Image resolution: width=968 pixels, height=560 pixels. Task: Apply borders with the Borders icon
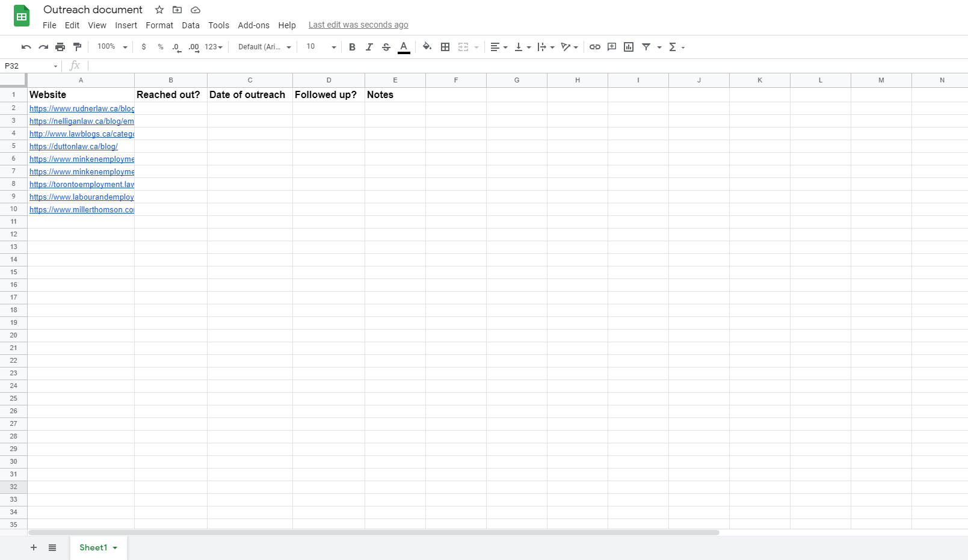click(x=445, y=46)
